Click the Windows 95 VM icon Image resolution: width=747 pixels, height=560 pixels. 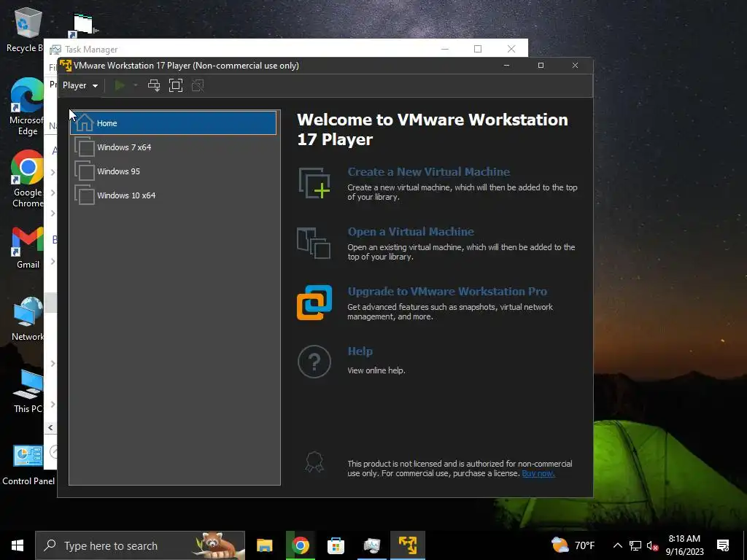[x=85, y=171]
